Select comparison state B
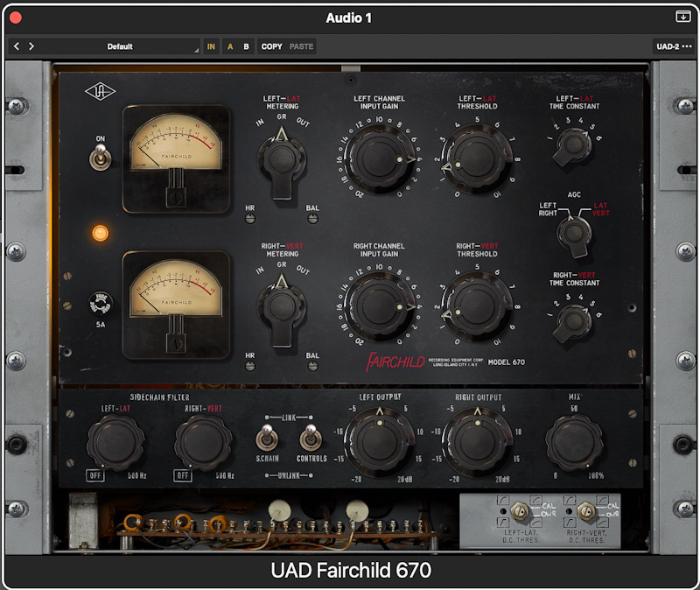The width and height of the screenshot is (700, 590). tap(246, 46)
